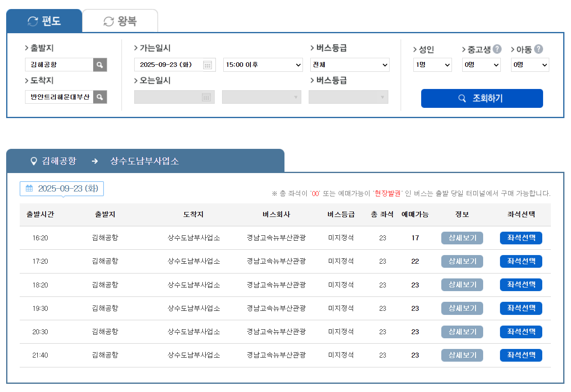Open the 15:00 이후 departure time dropdown
This screenshot has height=392, width=571.
[x=263, y=64]
